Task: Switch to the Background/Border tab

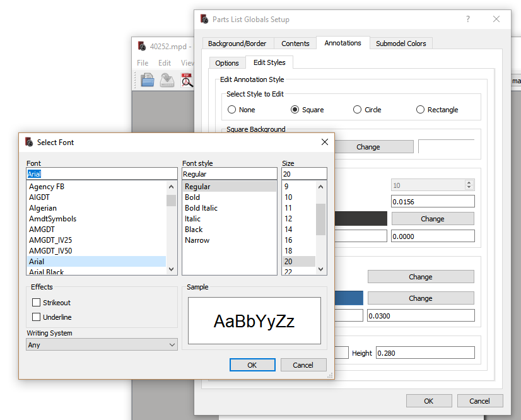Action: [x=238, y=43]
